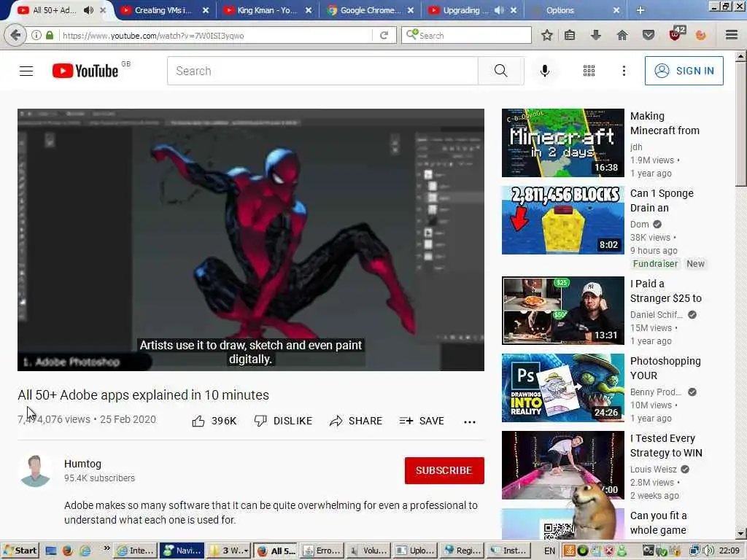Open Photoshopping YOUR drawings thumbnail

563,388
